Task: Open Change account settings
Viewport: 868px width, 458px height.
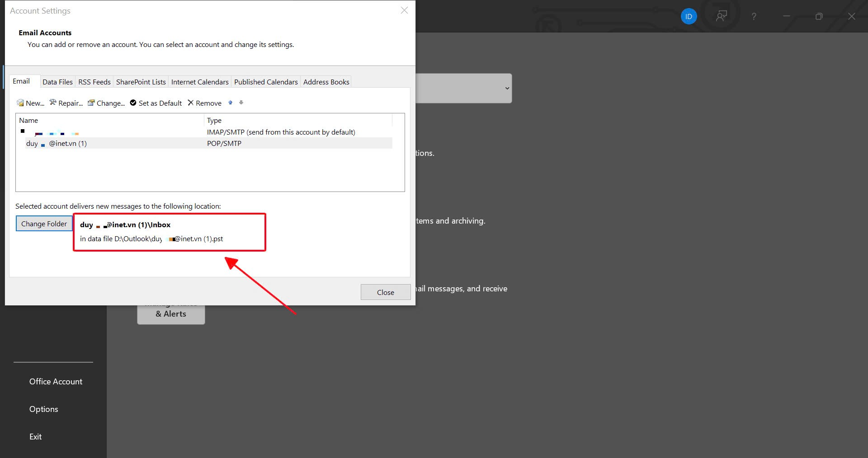Action: (106, 103)
